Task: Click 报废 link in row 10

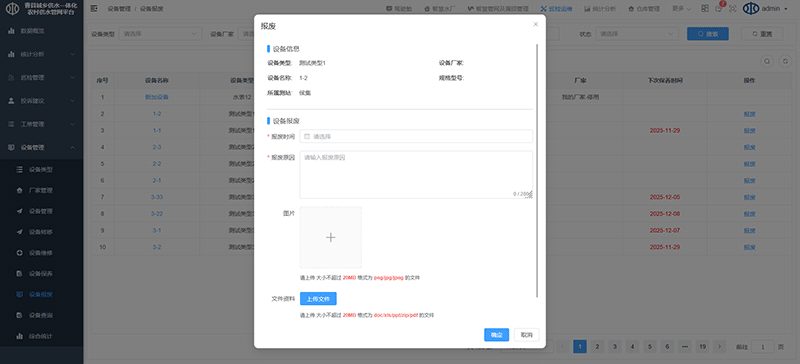Action: click(x=749, y=247)
